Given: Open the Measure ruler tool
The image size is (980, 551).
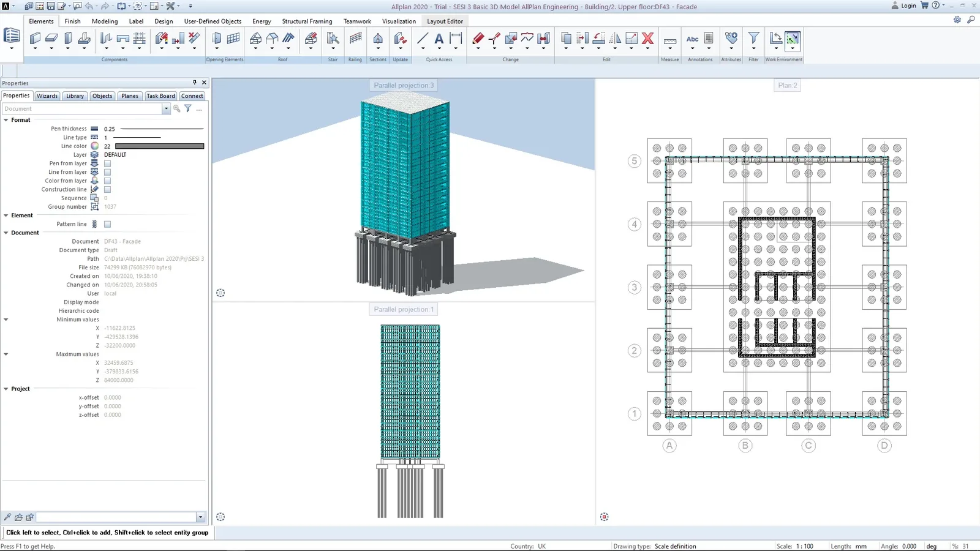Looking at the screenshot, I should click(x=670, y=41).
